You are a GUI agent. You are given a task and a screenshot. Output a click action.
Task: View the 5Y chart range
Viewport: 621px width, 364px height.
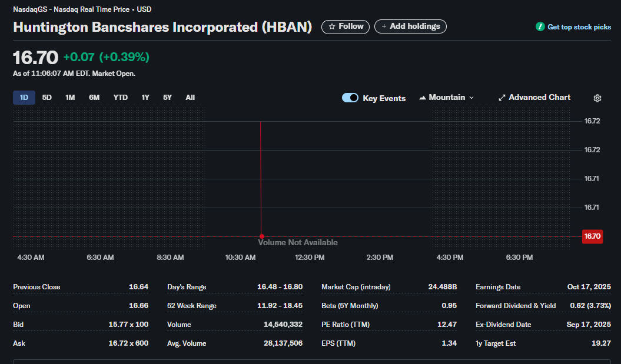click(x=168, y=98)
